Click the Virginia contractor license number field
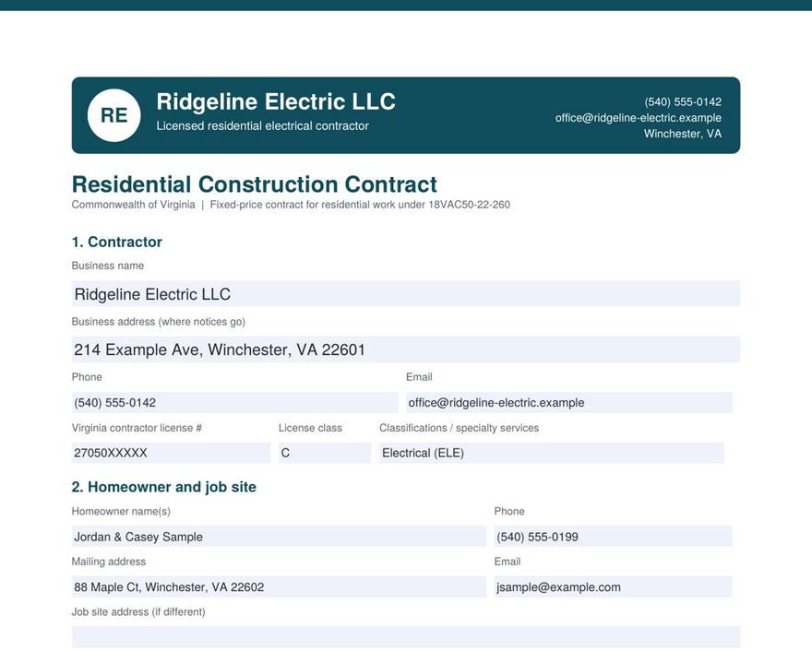The height and width of the screenshot is (651, 812). (x=171, y=453)
